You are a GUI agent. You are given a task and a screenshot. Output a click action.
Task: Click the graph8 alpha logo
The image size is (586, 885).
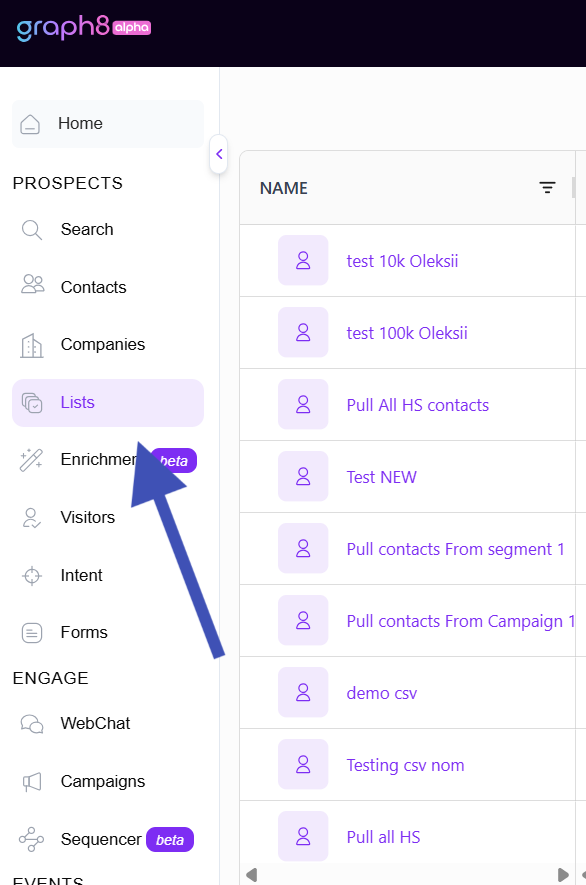84,28
